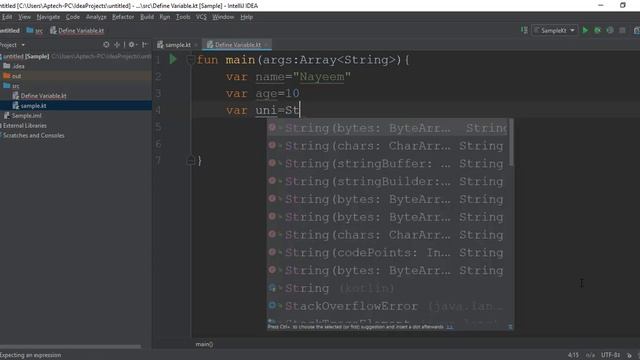Open the Navigate menu
Image resolution: width=640 pixels, height=360 pixels.
(48, 17)
